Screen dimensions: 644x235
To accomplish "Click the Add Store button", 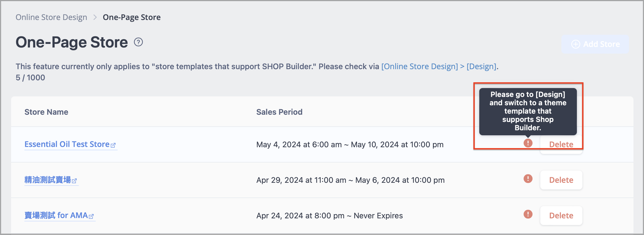I will tap(595, 44).
